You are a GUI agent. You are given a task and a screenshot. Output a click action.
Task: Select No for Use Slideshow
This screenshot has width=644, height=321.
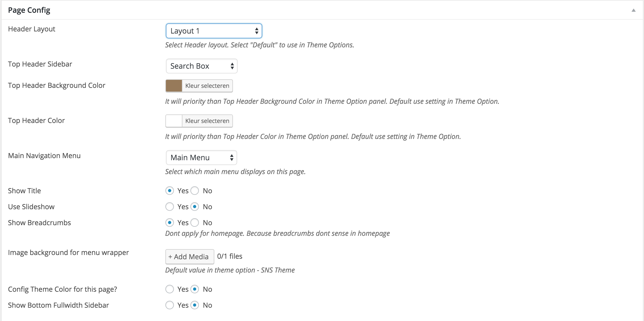pyautogui.click(x=195, y=207)
